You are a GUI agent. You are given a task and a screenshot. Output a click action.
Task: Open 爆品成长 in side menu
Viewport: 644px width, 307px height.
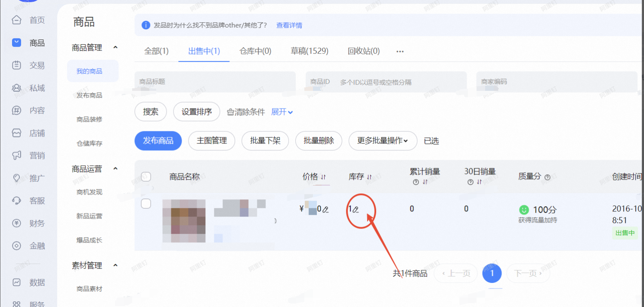pyautogui.click(x=89, y=240)
